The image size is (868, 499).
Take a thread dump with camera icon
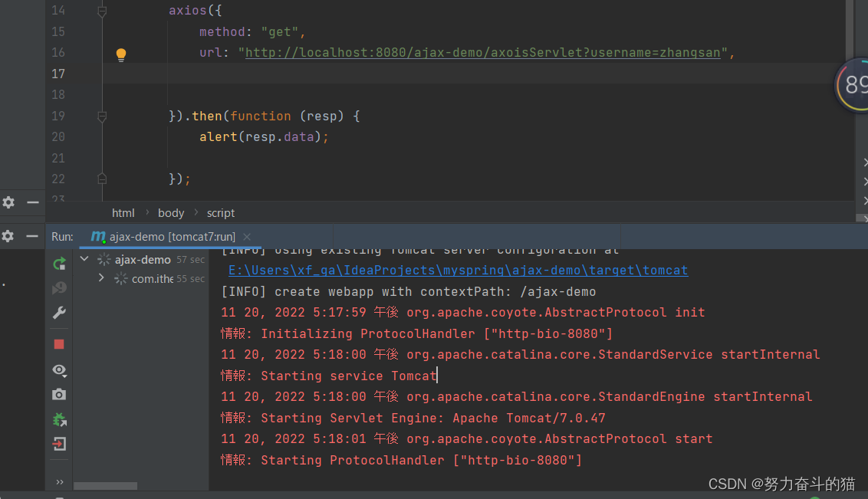click(x=59, y=395)
